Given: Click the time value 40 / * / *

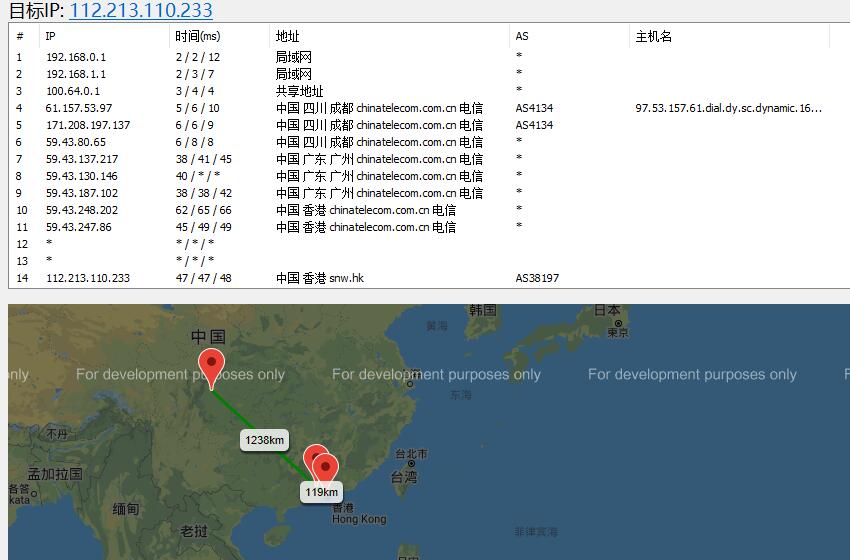Looking at the screenshot, I should [198, 176].
